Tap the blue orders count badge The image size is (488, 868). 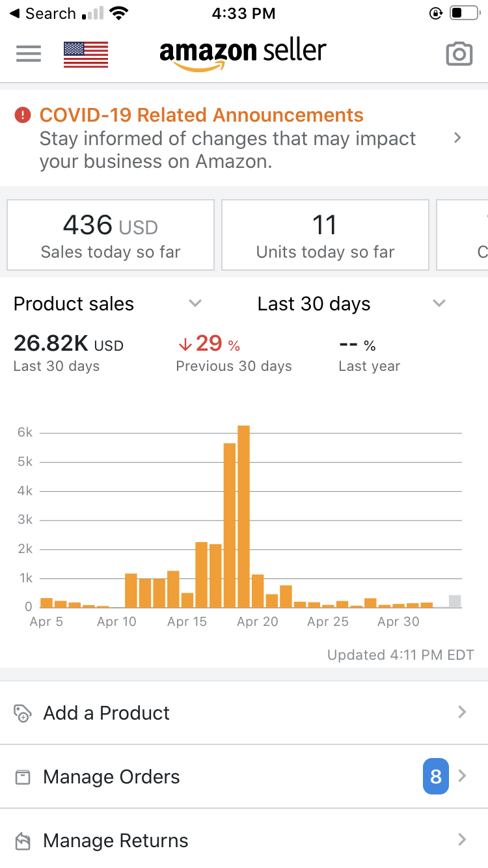435,776
